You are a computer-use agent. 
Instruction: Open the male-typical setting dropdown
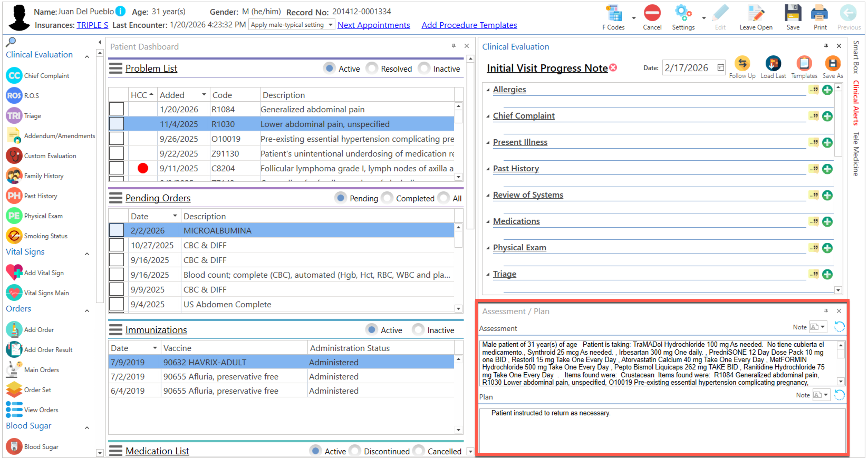(330, 25)
